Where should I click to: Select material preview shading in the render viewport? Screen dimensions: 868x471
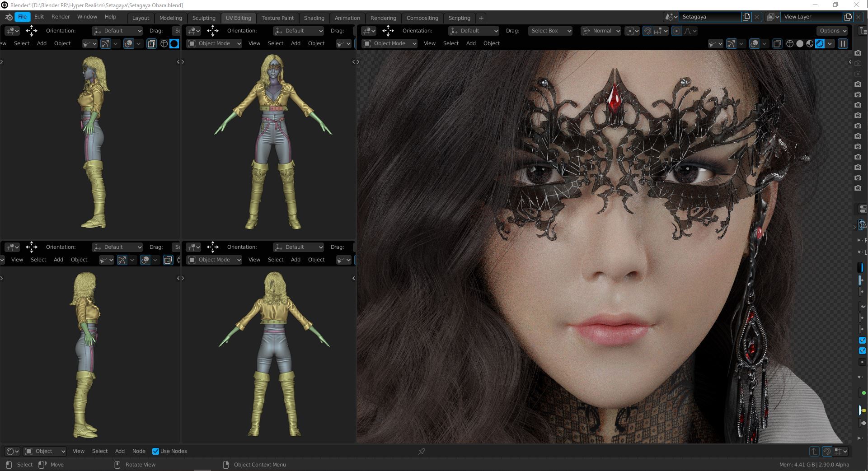pos(810,44)
